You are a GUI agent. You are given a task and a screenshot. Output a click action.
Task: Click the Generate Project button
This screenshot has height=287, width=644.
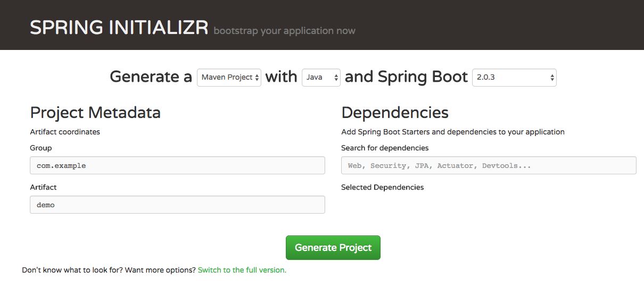[333, 248]
